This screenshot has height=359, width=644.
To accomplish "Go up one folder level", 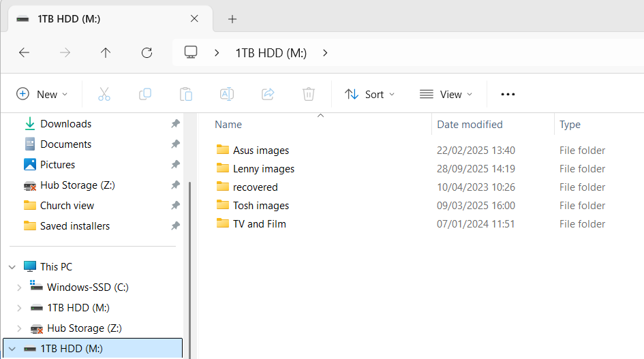I will 106,52.
